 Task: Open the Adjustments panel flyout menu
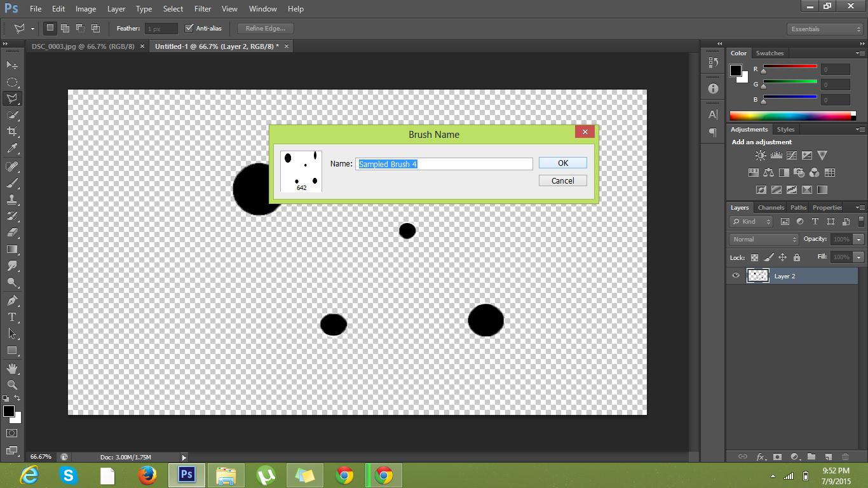coord(860,129)
